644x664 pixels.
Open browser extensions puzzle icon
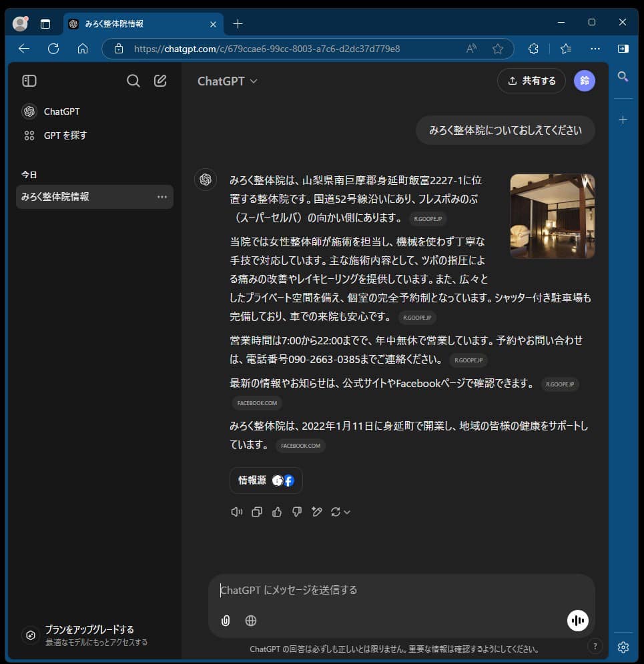click(533, 49)
